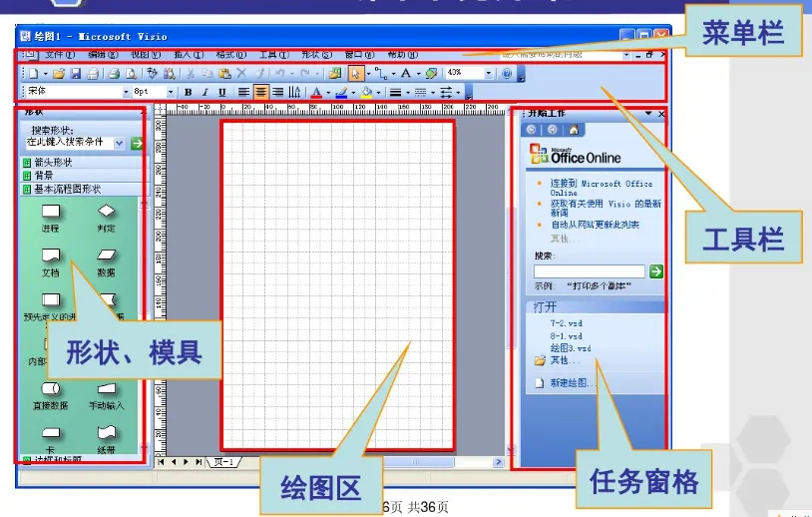Open the 视图 menu
This screenshot has width=812, height=517.
coord(146,54)
